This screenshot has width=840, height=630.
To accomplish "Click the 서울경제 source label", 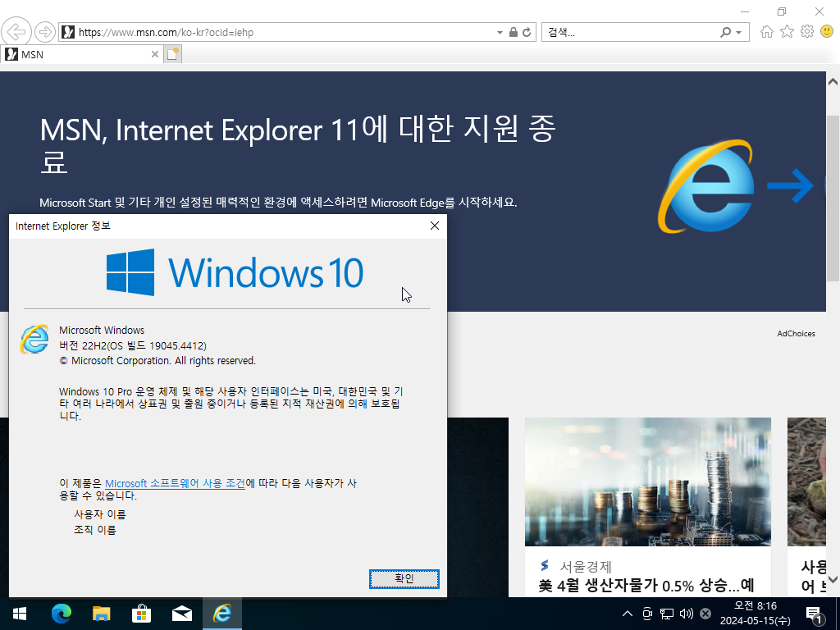I will tap(586, 566).
